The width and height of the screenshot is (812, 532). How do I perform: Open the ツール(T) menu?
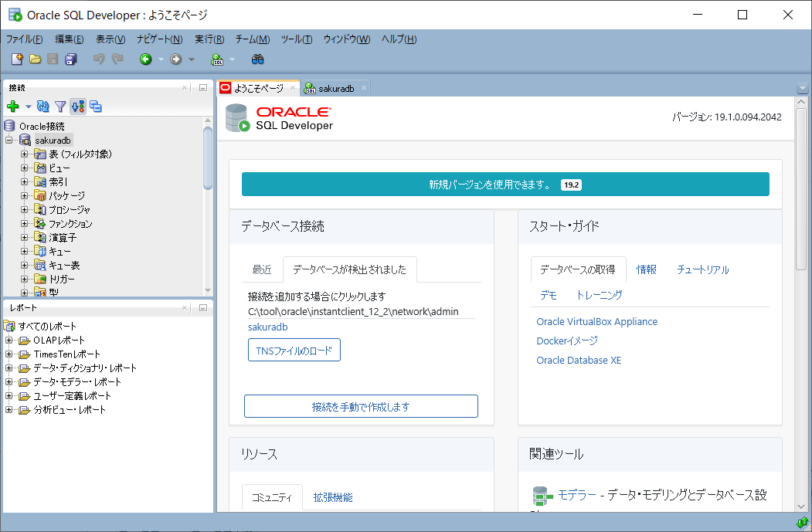[297, 39]
